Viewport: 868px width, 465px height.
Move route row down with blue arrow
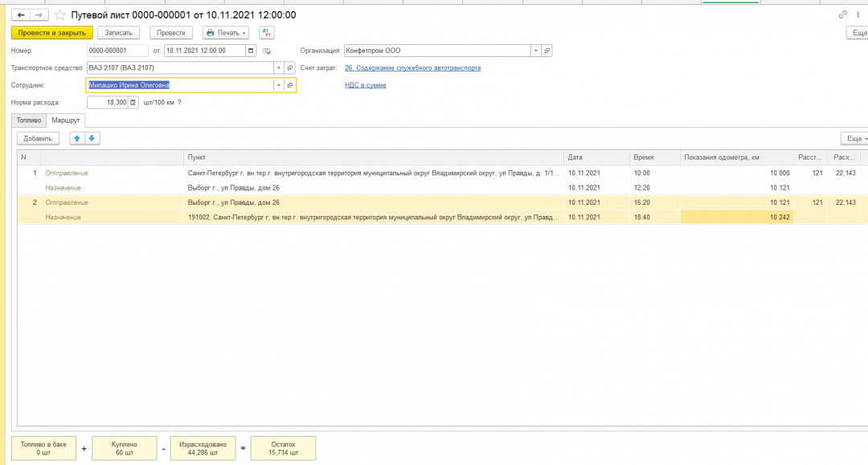point(92,138)
